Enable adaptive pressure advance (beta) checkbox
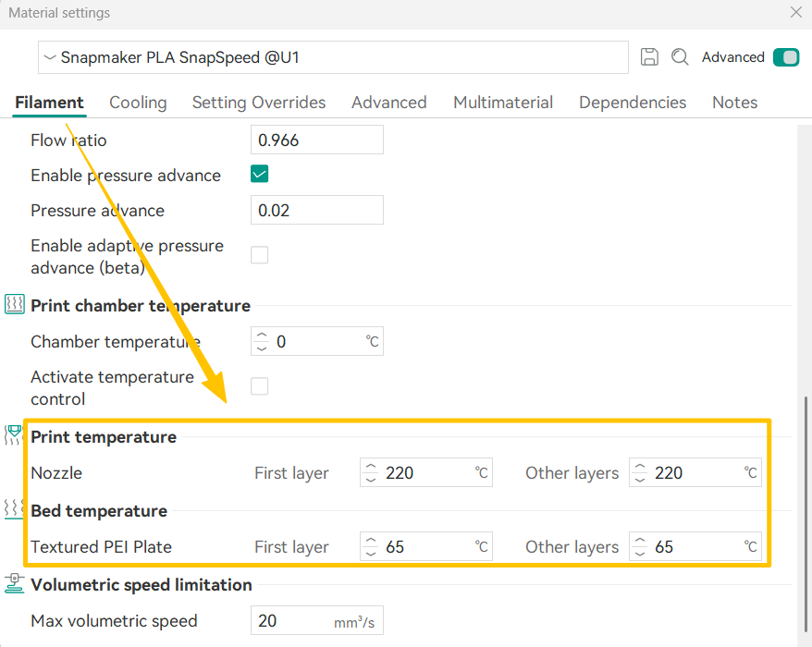This screenshot has width=812, height=647. click(260, 255)
